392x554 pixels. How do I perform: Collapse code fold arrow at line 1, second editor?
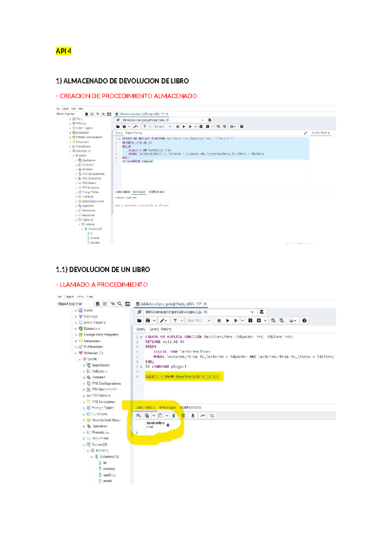coord(141,337)
